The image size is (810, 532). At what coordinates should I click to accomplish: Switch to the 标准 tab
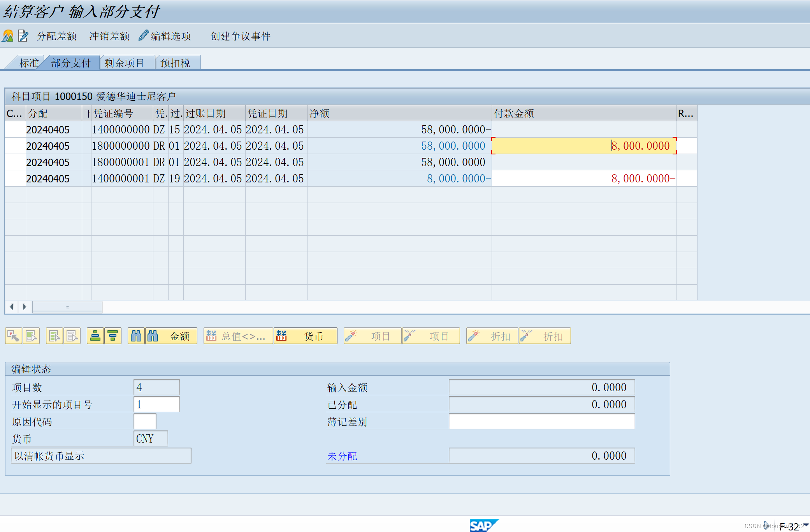[28, 63]
